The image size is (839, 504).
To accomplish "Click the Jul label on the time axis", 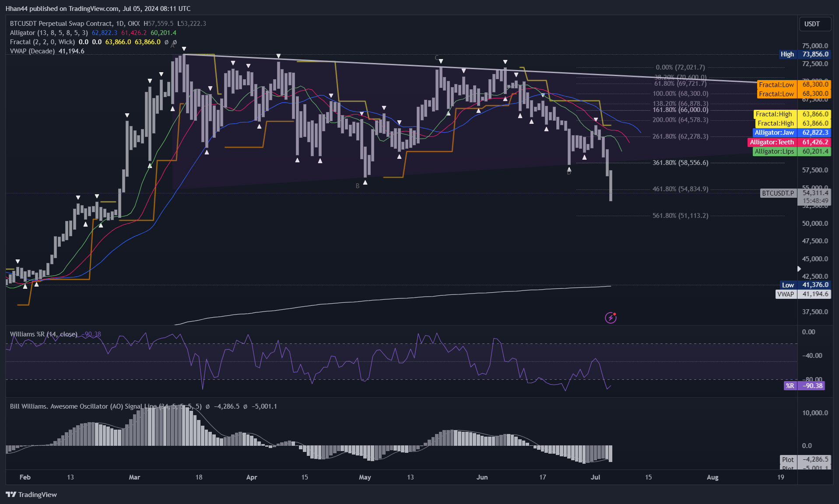I will [x=595, y=477].
